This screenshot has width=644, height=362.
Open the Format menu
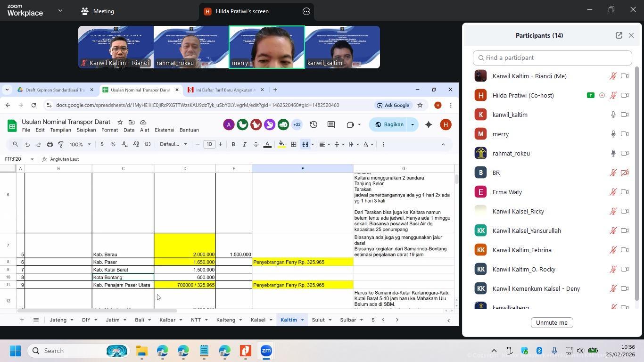click(x=109, y=130)
